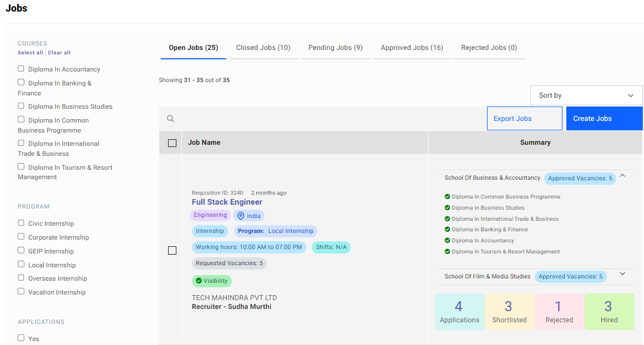The width and height of the screenshot is (644, 345).
Task: Open the Pending Jobs tab
Action: (335, 47)
